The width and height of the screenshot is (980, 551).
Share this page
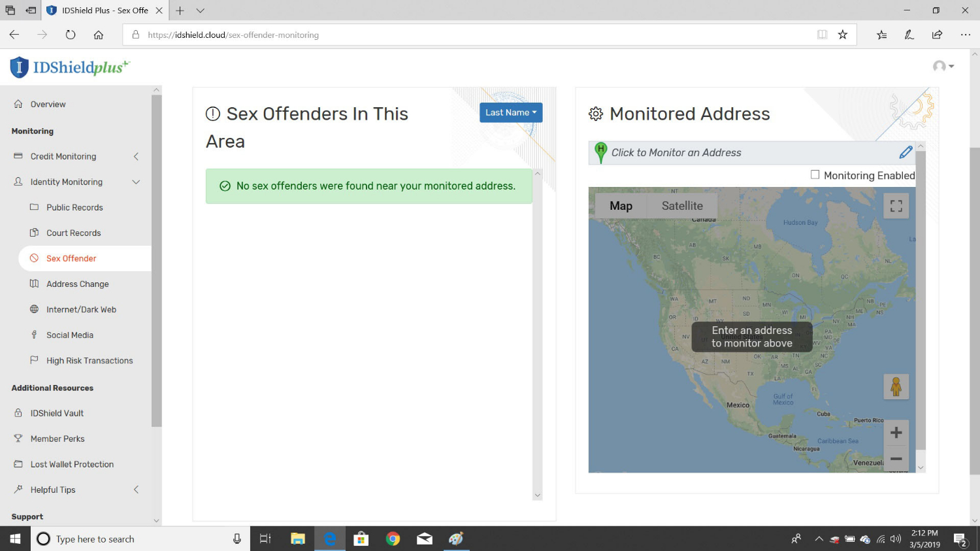point(938,35)
